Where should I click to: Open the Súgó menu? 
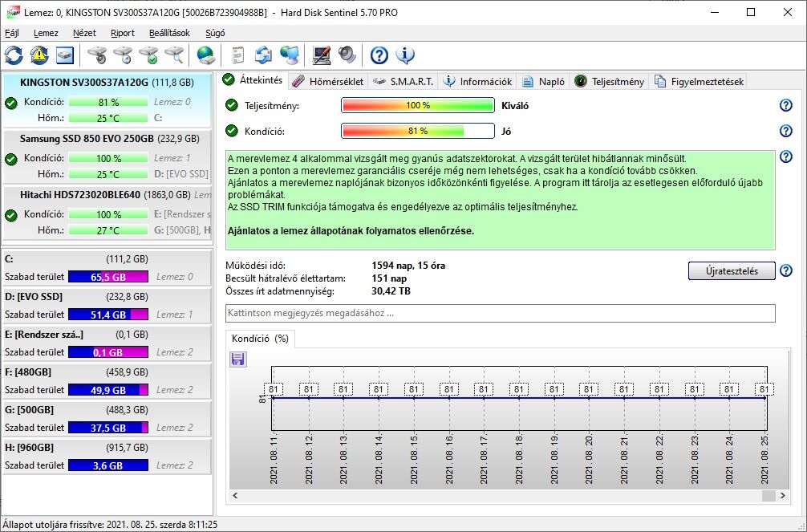tap(215, 33)
